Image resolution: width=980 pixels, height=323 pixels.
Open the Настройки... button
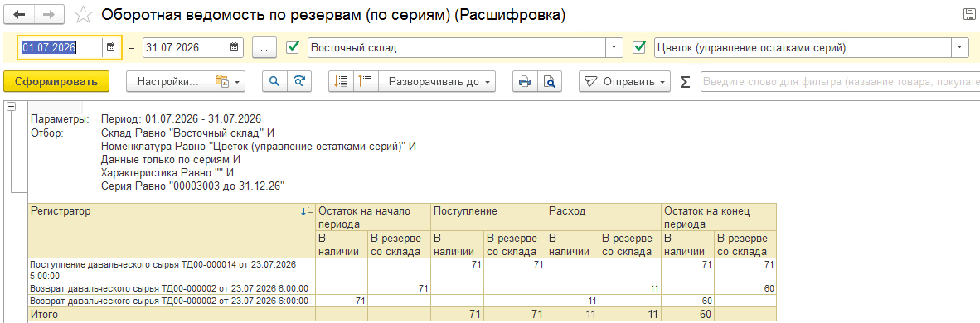point(168,82)
